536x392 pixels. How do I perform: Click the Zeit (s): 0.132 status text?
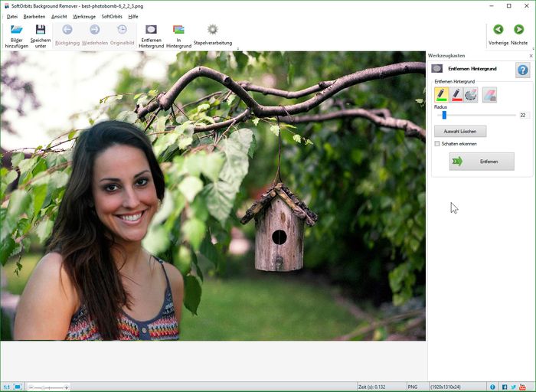point(371,387)
